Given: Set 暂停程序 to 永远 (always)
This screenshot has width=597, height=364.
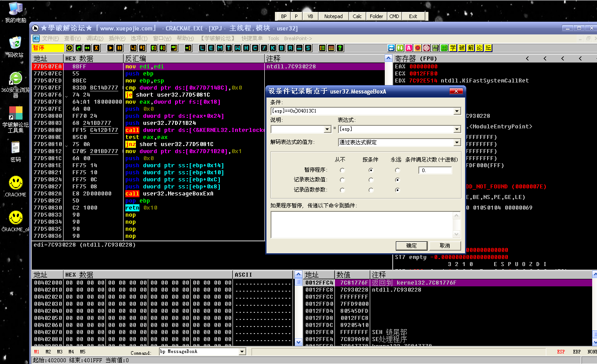Looking at the screenshot, I should (x=398, y=170).
